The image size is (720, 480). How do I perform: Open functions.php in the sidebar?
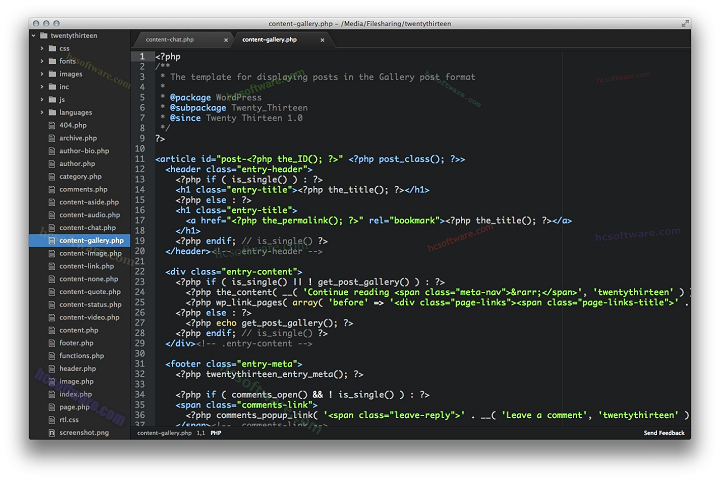pyautogui.click(x=82, y=356)
